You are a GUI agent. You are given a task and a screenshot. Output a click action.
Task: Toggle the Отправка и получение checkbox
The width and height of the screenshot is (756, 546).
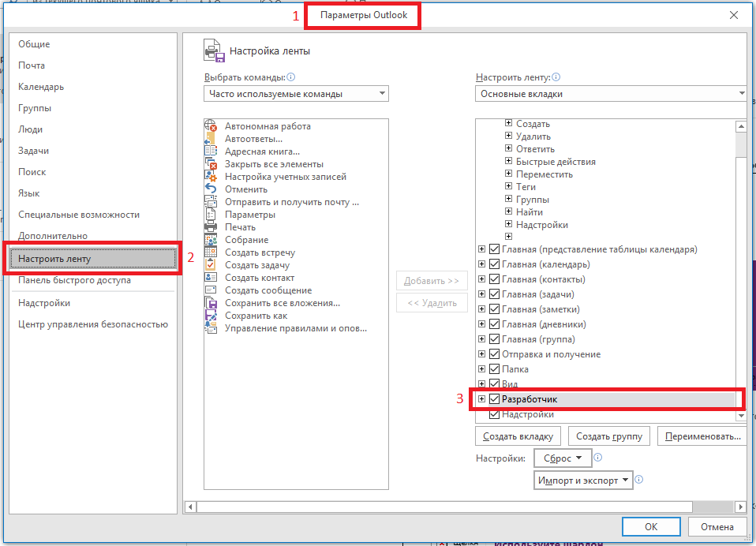tap(494, 353)
